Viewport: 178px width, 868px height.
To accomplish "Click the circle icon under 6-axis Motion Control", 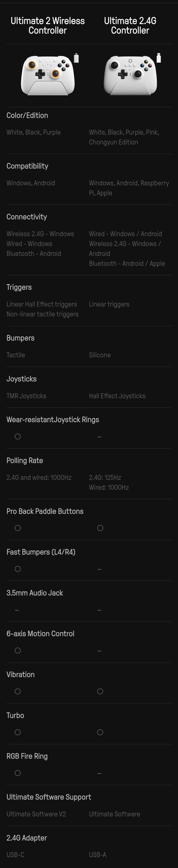I will tap(18, 650).
